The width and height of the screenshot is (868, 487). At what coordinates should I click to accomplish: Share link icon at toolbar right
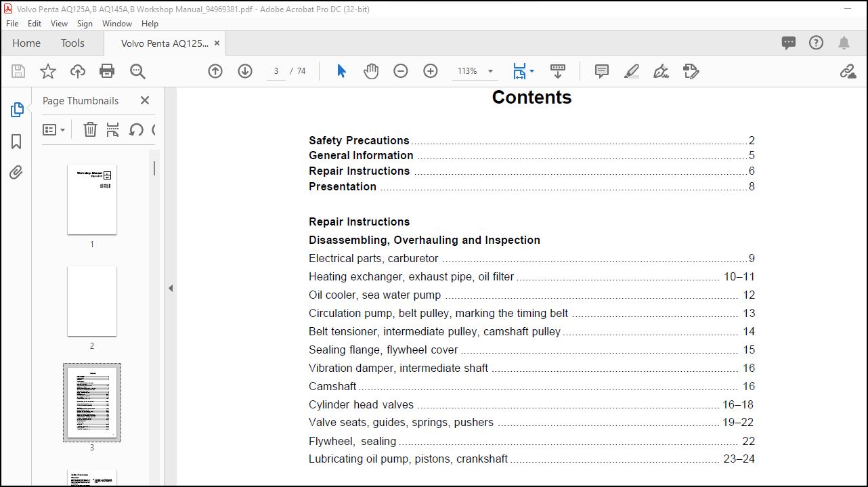[848, 71]
